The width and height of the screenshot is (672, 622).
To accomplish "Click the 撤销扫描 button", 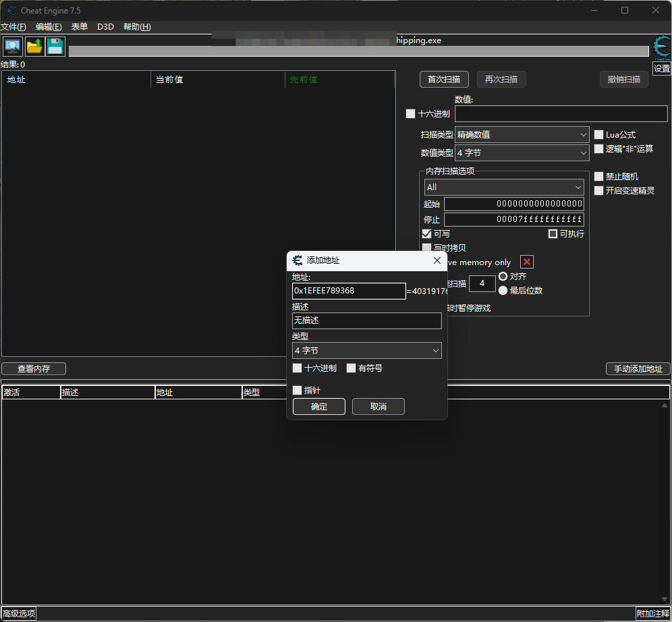I will pyautogui.click(x=624, y=79).
